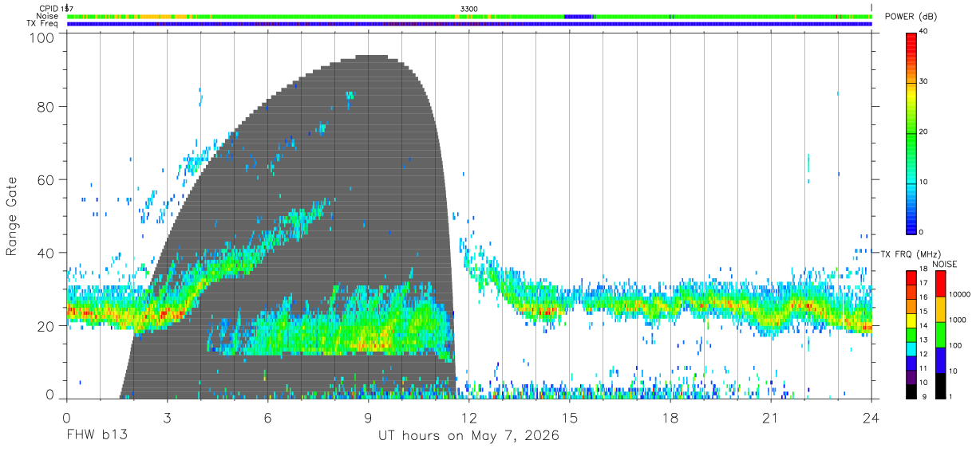Click frequency legend tick 14
The width and height of the screenshot is (980, 452).
coord(924,325)
